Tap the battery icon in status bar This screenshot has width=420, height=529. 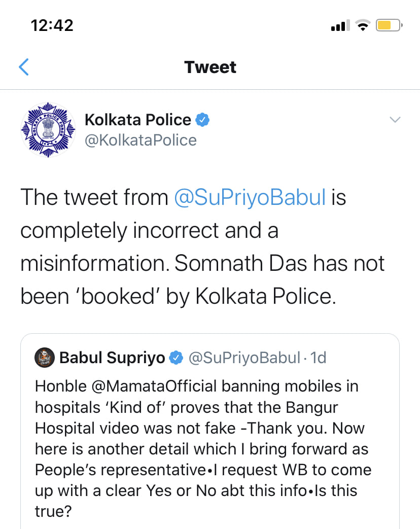coord(389,25)
